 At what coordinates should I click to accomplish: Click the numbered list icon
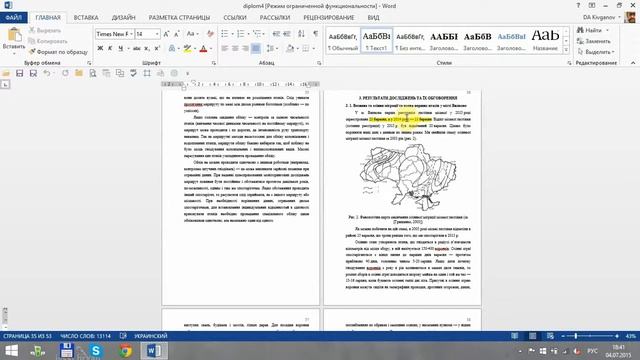pyautogui.click(x=240, y=34)
